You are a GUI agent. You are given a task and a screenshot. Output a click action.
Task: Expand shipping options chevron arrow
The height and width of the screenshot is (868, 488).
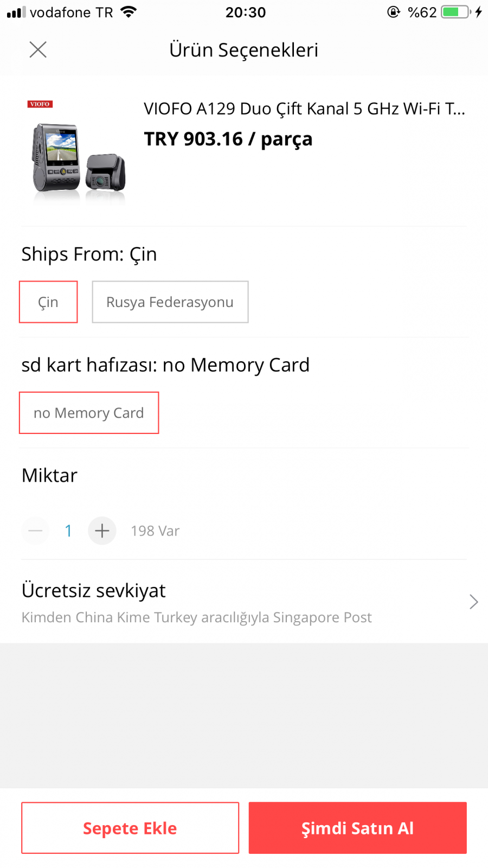tap(473, 602)
